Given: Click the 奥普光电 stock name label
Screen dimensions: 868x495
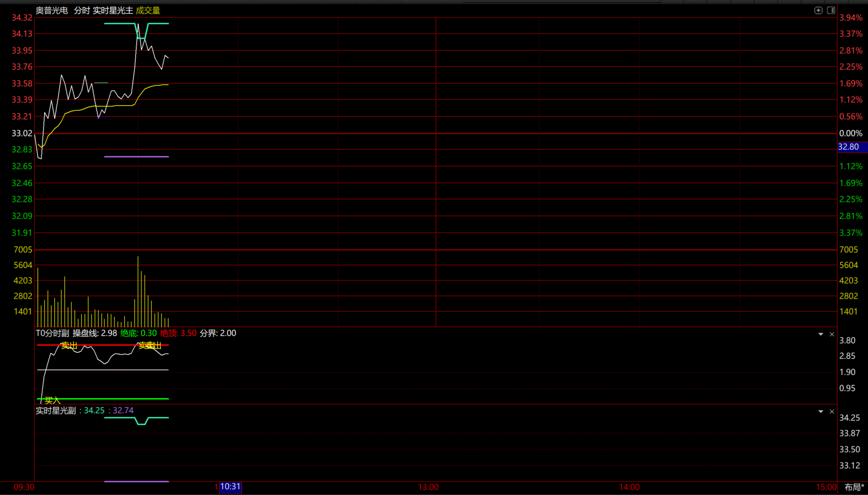Looking at the screenshot, I should tap(52, 10).
